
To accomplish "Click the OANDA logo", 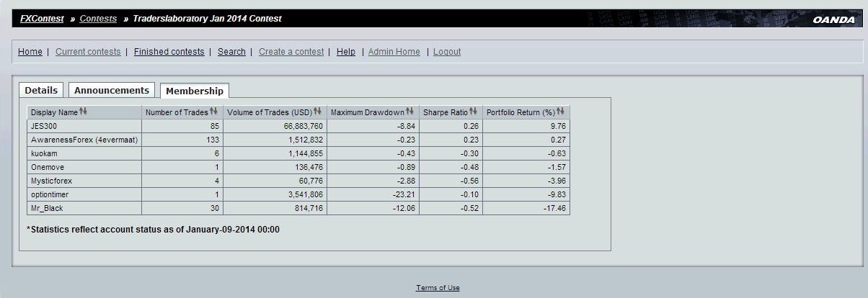I will (833, 19).
